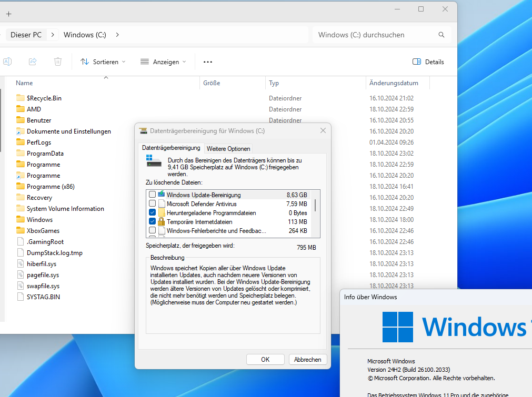Select the ProgramData folder icon

21,153
